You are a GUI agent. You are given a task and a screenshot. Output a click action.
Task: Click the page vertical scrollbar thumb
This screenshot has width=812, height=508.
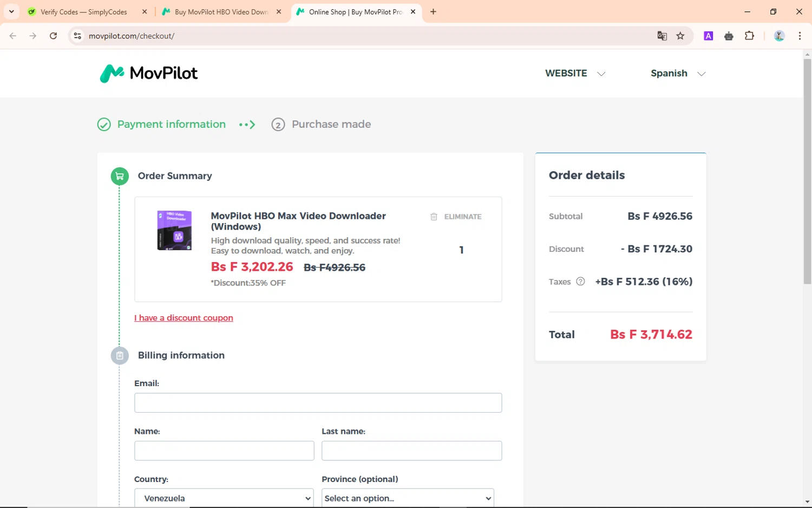click(807, 171)
